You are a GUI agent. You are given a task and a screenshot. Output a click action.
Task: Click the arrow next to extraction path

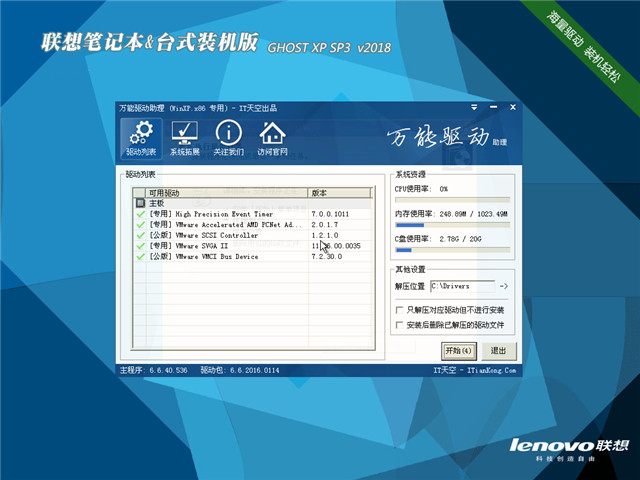point(504,287)
